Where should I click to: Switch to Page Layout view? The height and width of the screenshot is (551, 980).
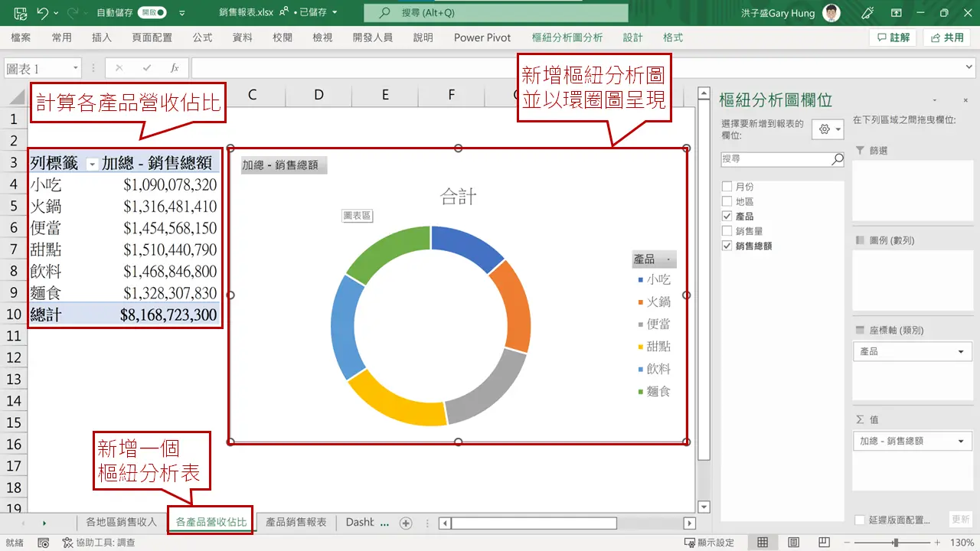(x=793, y=543)
